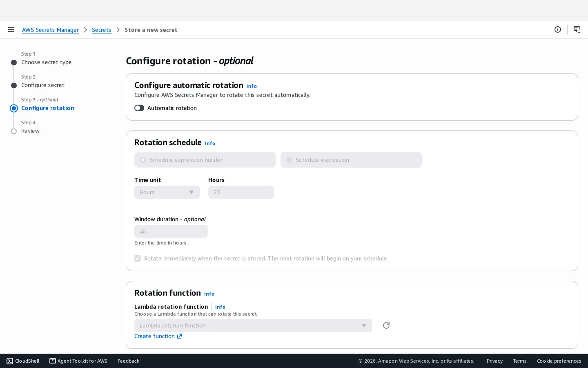Open the Time unit Hours dropdown
Viewport: 588px width, 368px height.
click(x=167, y=192)
